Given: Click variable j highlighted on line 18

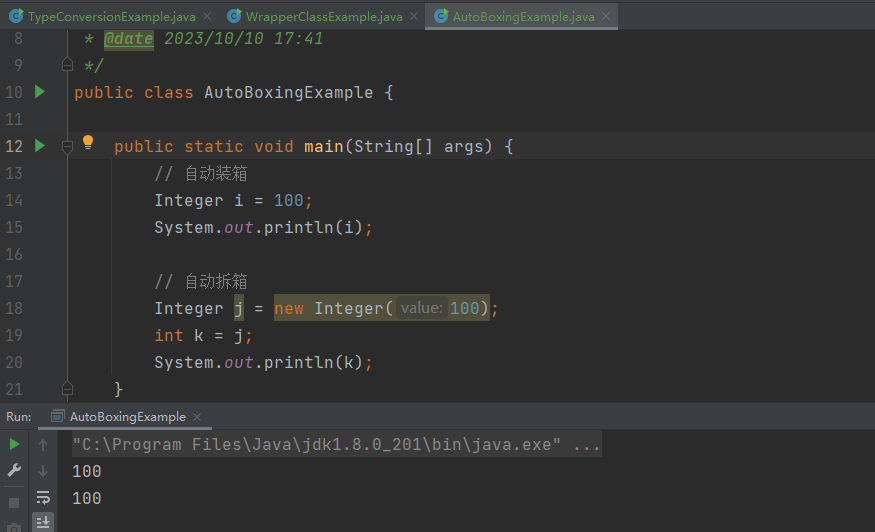Looking at the screenshot, I should pyautogui.click(x=239, y=308).
